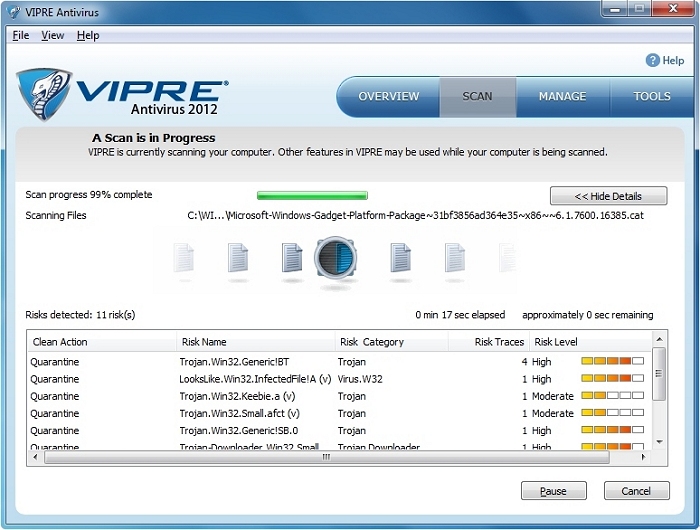Viewport: 700px width, 530px height.
Task: Switch to the SCAN tab
Action: click(x=477, y=96)
